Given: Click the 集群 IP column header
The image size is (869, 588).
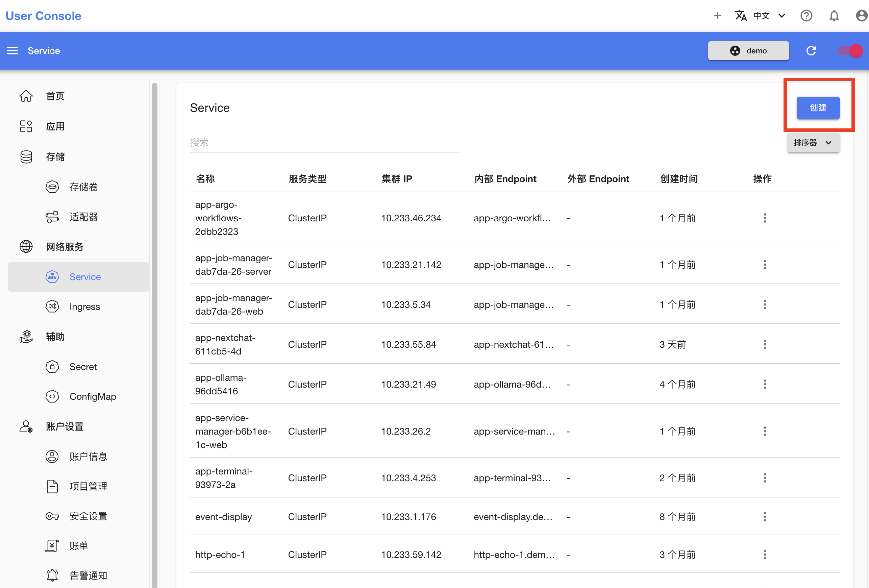Looking at the screenshot, I should point(397,179).
